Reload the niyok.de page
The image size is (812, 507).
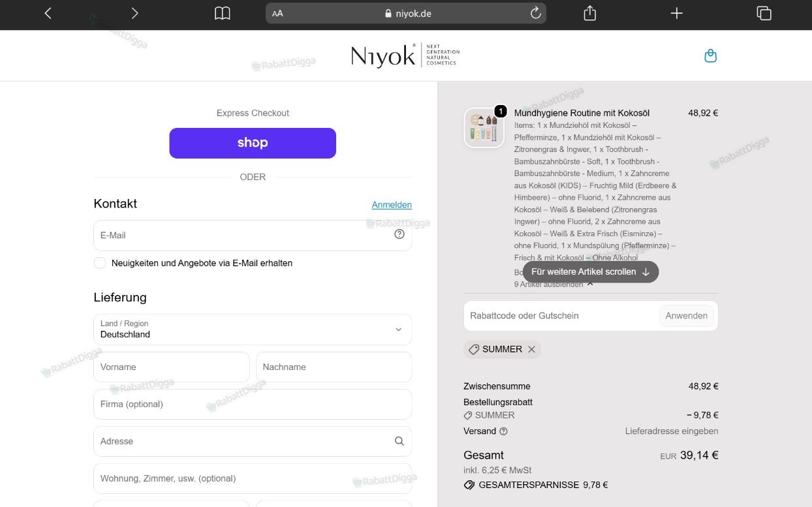(x=536, y=13)
